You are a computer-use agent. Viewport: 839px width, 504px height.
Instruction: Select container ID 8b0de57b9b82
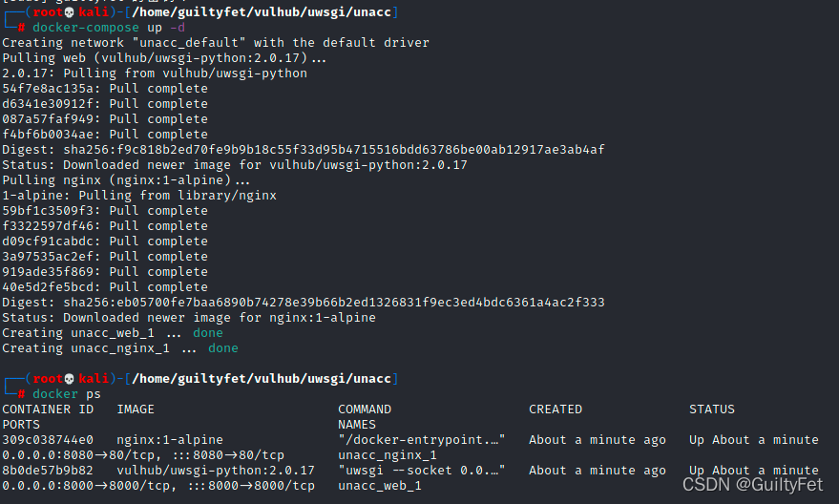click(48, 471)
